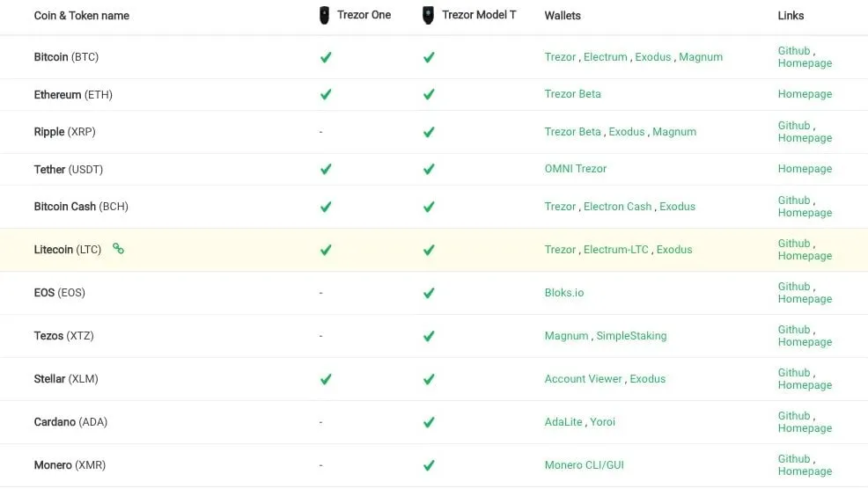The height and width of the screenshot is (489, 868).
Task: Open Monero's Github link
Action: [794, 459]
